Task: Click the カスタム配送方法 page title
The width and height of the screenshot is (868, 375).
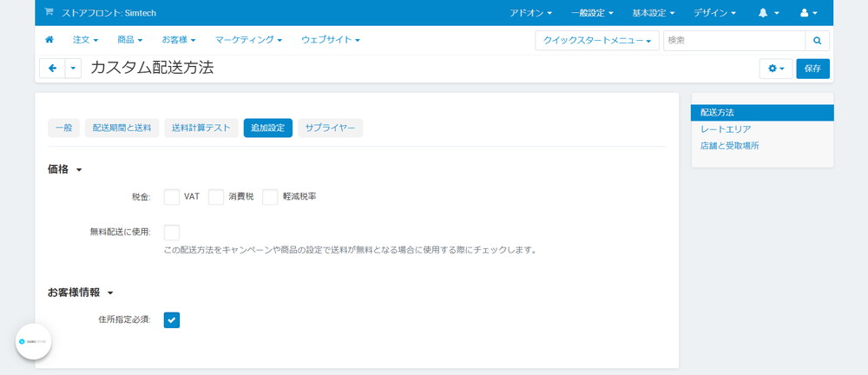Action: [x=152, y=68]
